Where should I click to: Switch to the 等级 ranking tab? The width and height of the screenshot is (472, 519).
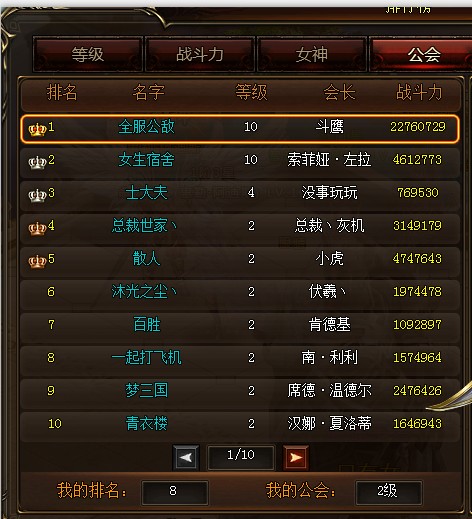[88, 54]
